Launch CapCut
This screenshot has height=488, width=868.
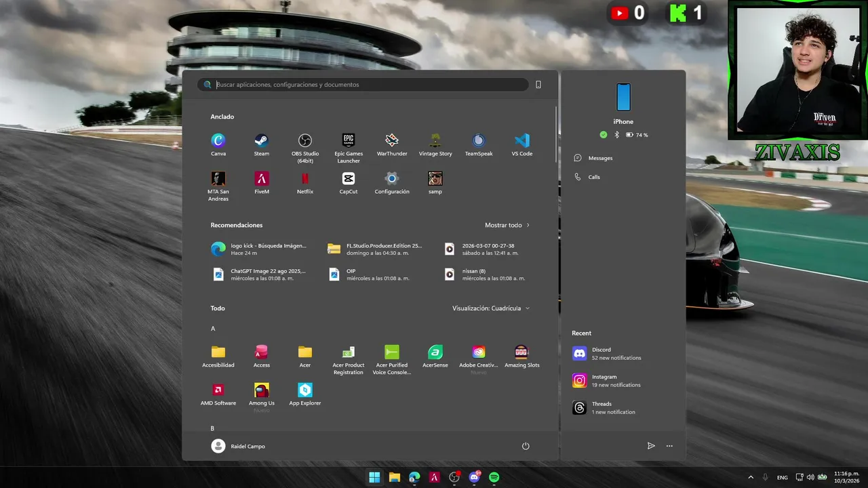tap(349, 182)
